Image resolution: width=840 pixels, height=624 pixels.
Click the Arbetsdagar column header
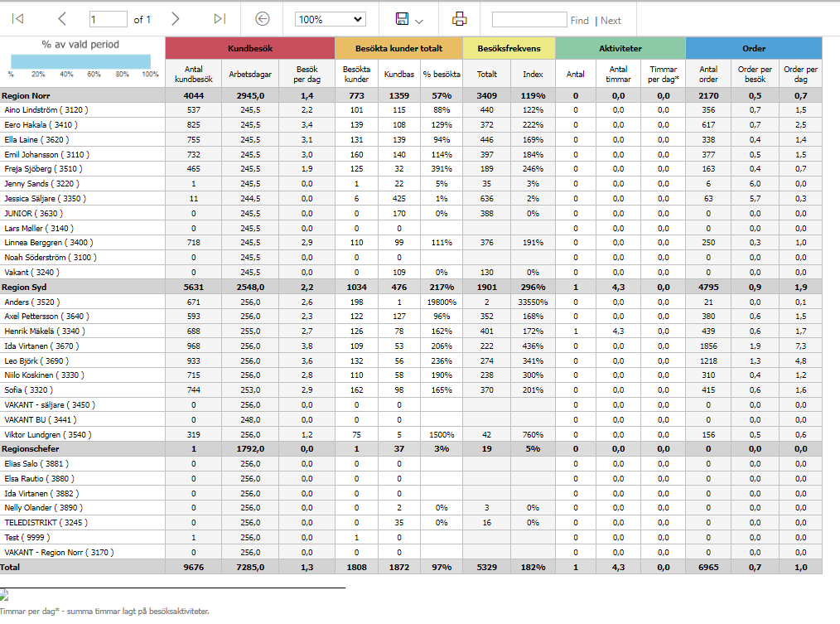(x=250, y=74)
